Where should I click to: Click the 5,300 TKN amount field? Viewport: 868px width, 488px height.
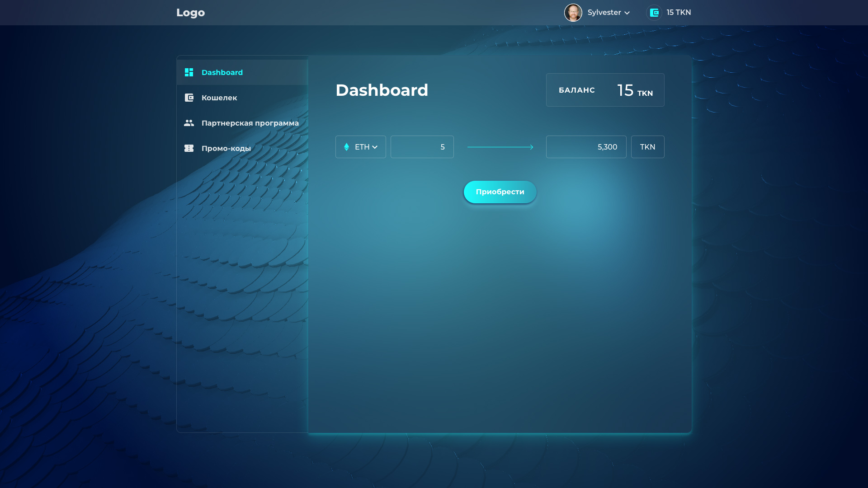click(x=586, y=147)
